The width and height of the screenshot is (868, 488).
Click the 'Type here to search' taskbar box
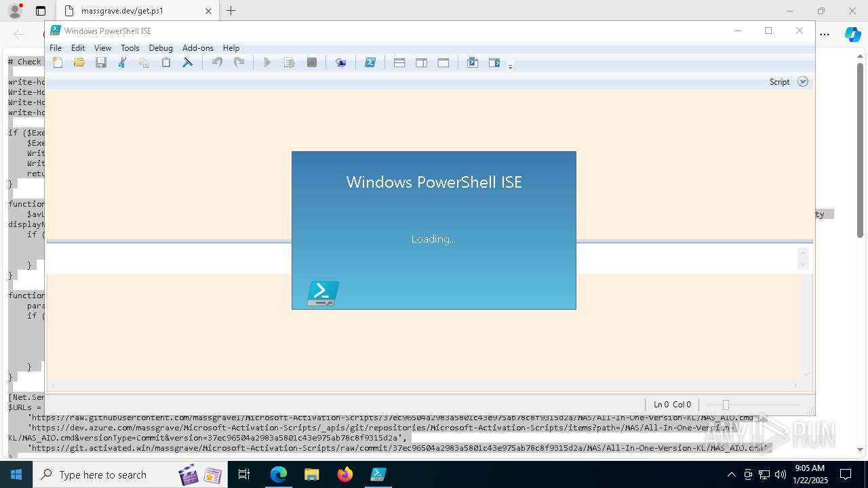130,474
